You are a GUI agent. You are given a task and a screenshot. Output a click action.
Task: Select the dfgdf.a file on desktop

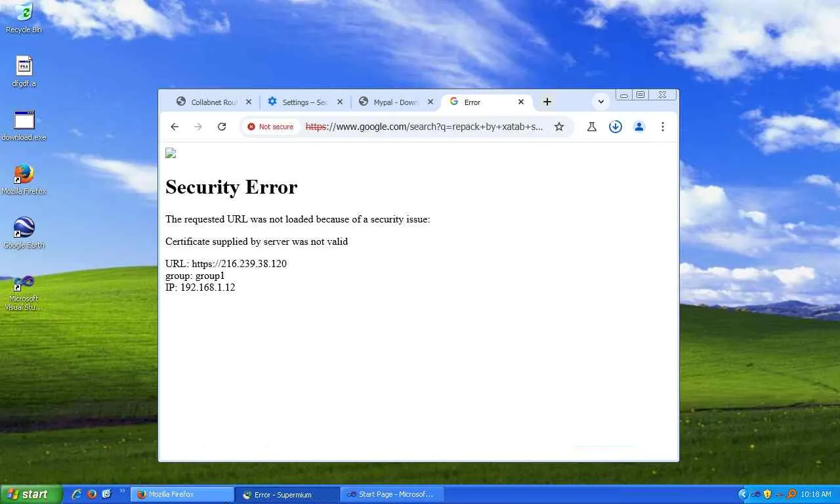tap(24, 72)
